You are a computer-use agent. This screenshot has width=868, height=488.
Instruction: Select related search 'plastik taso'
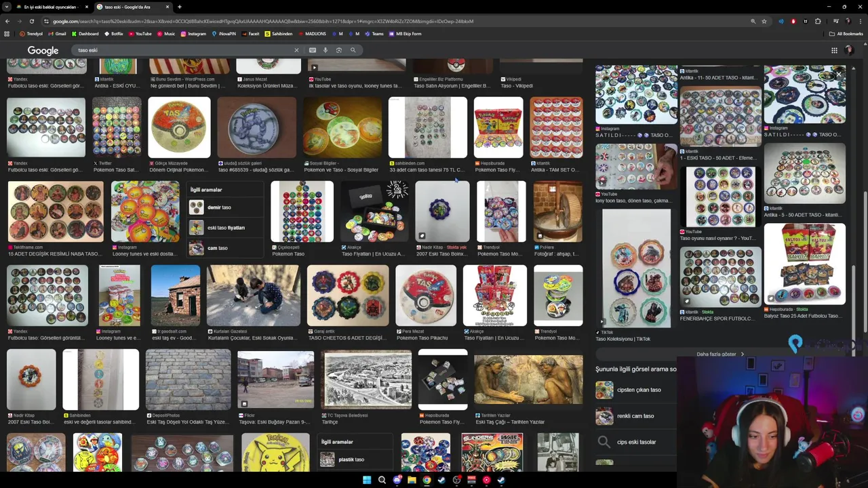(355, 460)
